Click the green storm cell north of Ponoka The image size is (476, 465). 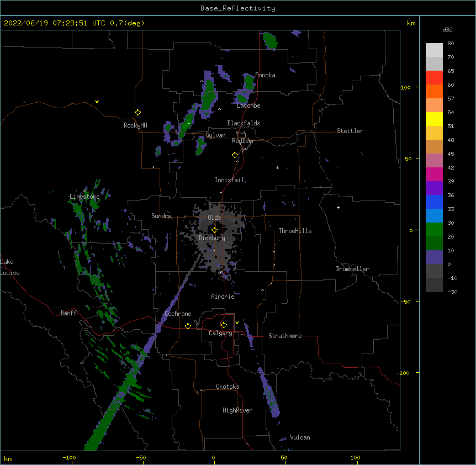[269, 41]
